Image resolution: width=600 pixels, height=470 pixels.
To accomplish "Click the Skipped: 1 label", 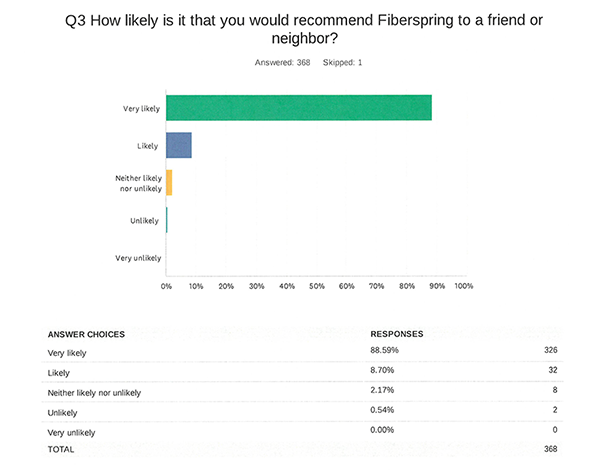I will tap(339, 63).
